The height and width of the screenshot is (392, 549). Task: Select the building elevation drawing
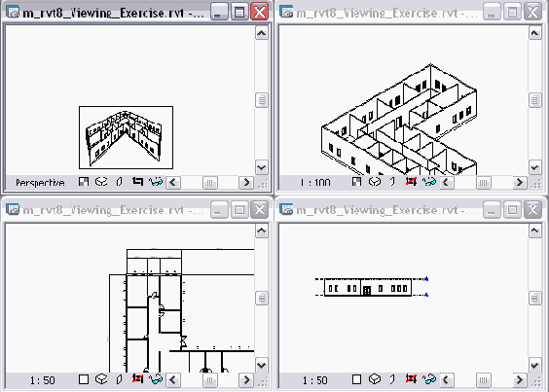coord(368,287)
